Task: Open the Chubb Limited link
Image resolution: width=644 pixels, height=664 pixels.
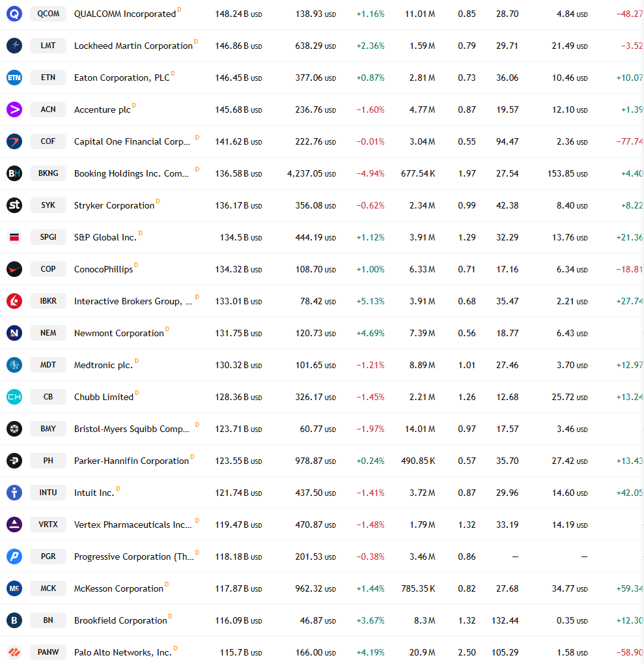Action: click(x=104, y=397)
